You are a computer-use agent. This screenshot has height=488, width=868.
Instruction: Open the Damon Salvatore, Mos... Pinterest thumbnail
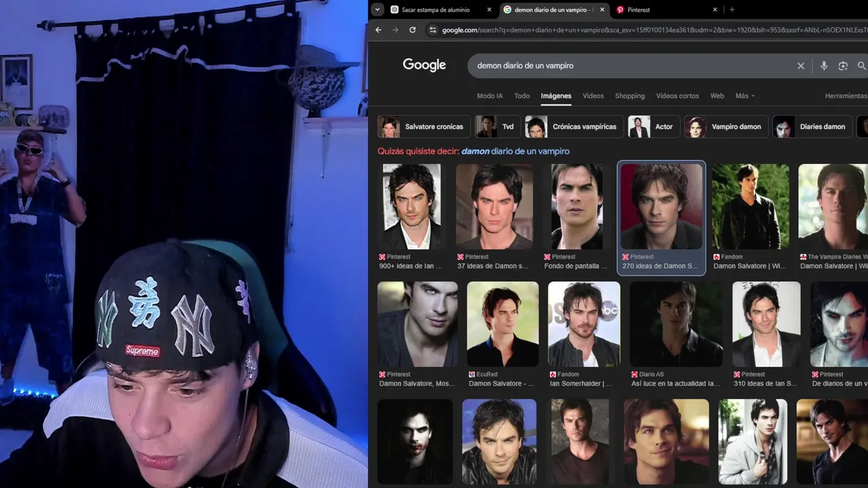coord(418,325)
